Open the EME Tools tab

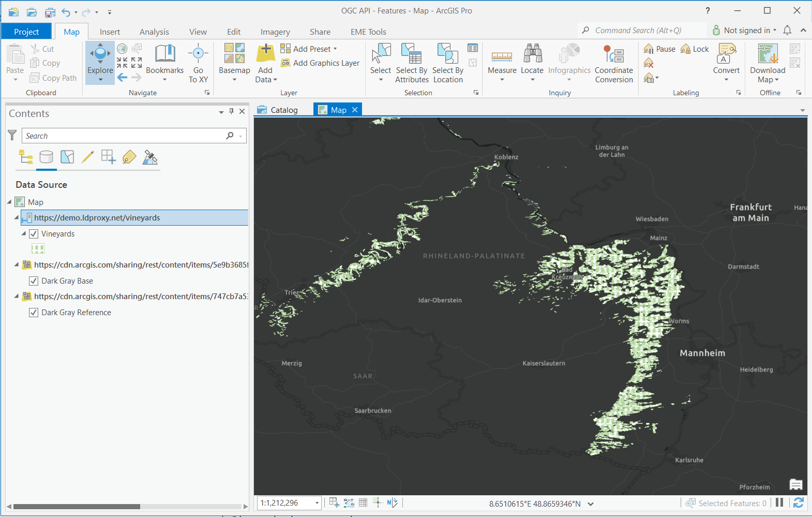368,32
